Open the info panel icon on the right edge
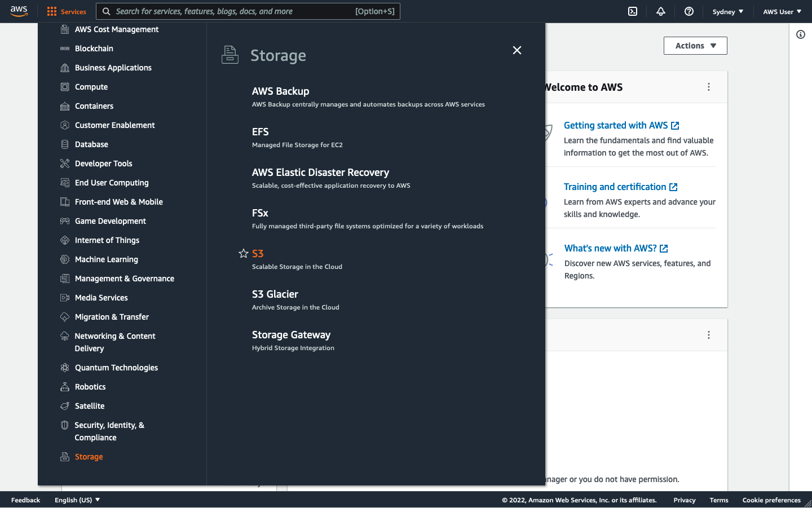The width and height of the screenshot is (812, 508). tap(800, 34)
